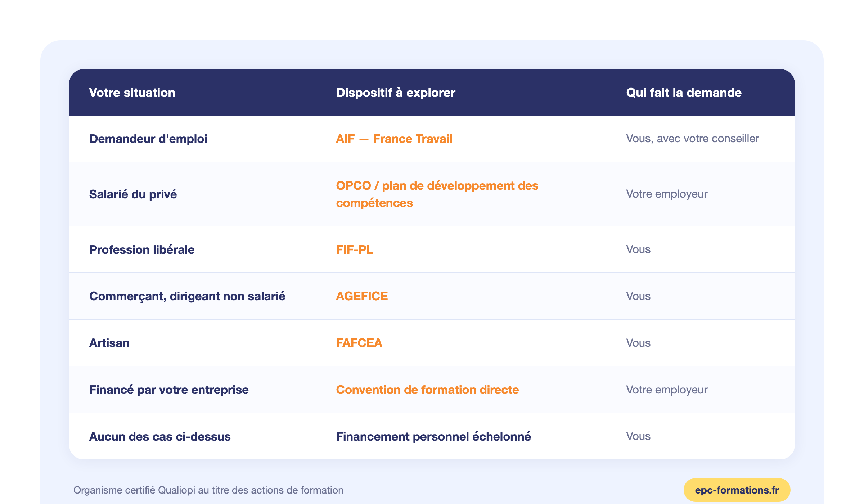Click Financé par votre entreprise label
This screenshot has height=504, width=864.
(169, 390)
